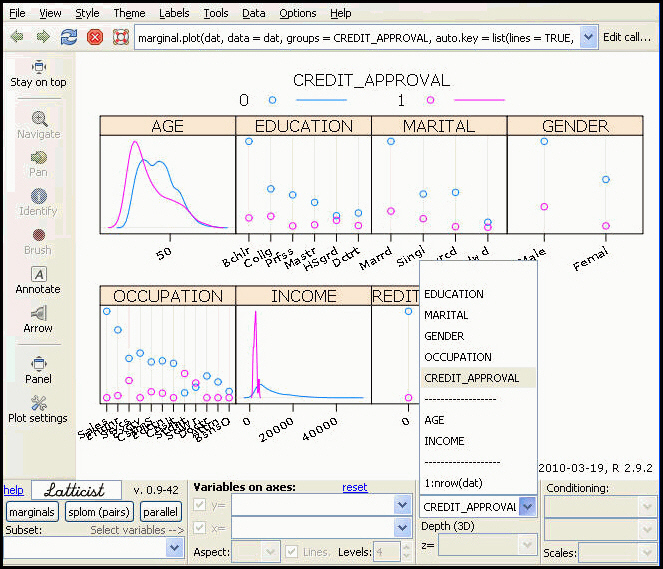Click the blue refresh plot icon
Viewport: 663px width, 569px height.
(x=69, y=37)
